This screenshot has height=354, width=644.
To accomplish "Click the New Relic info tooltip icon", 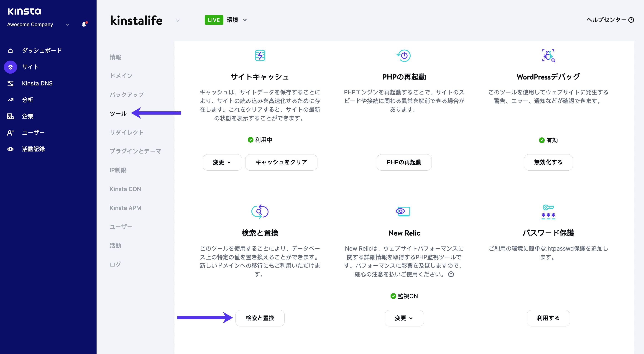I will [x=451, y=274].
